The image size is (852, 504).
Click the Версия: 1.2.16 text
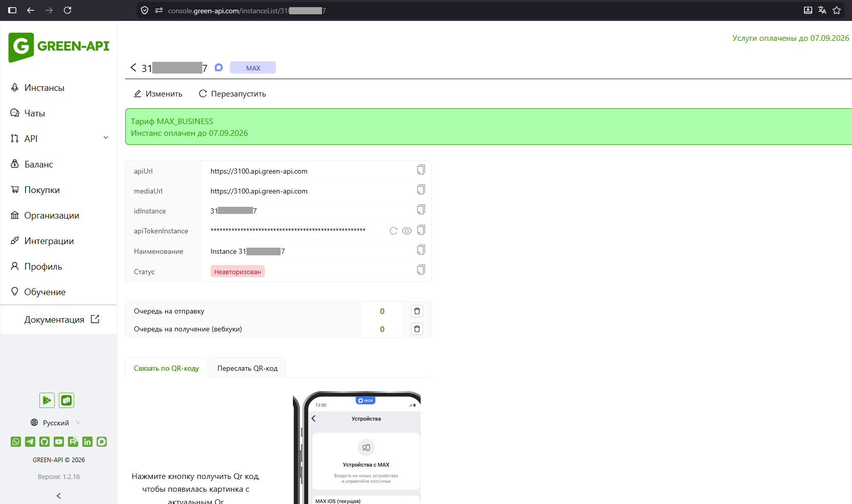click(59, 477)
